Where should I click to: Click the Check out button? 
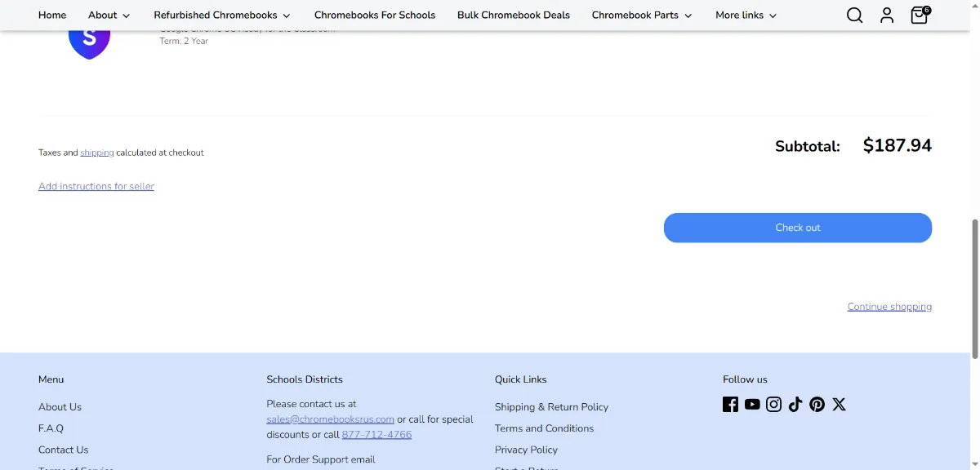[x=798, y=228]
